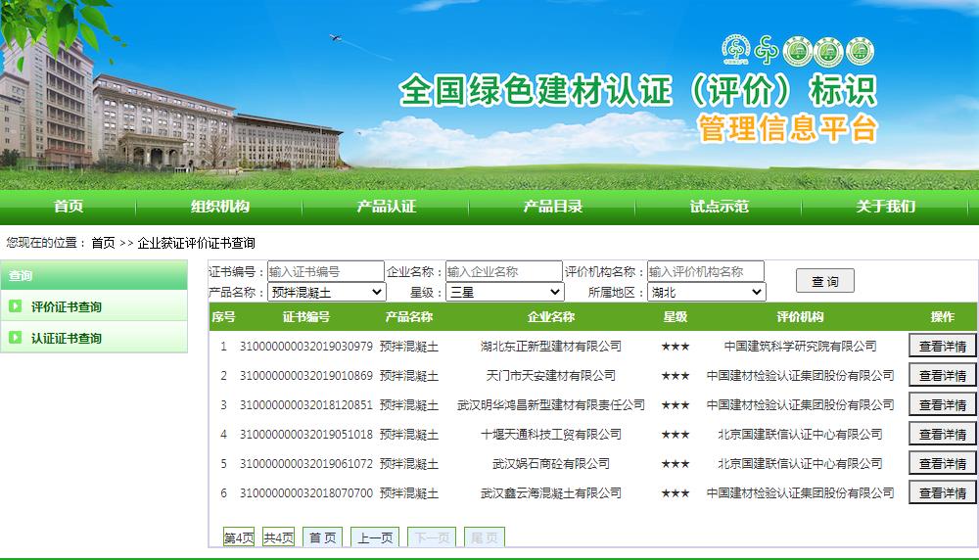Expand the 星级 dropdown set to 三星
The image size is (979, 560).
click(505, 292)
